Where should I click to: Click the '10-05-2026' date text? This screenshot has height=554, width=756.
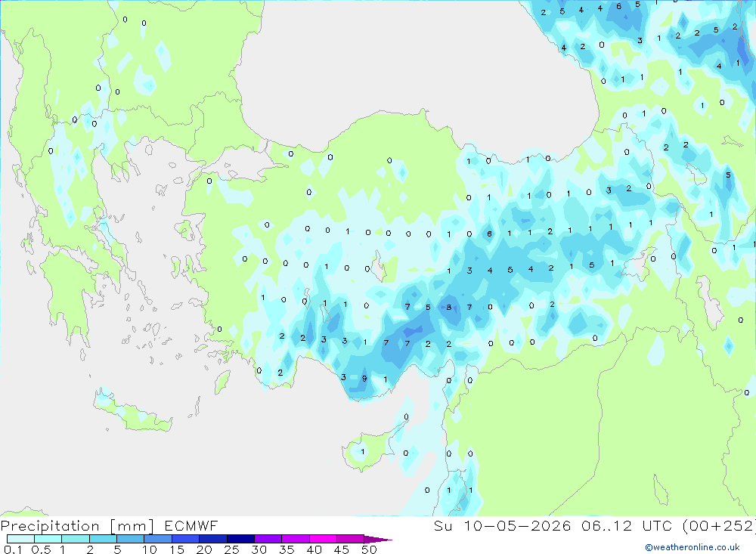(517, 525)
